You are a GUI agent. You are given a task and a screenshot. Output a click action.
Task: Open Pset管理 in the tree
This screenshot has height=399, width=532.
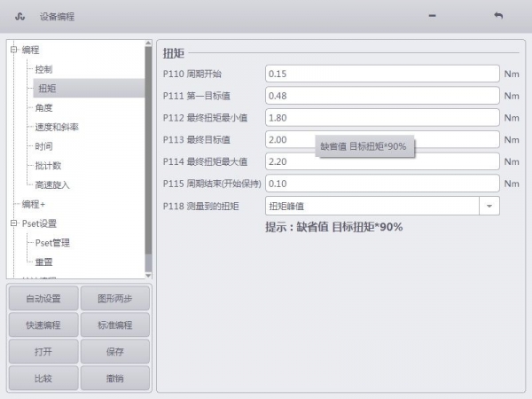(52, 243)
